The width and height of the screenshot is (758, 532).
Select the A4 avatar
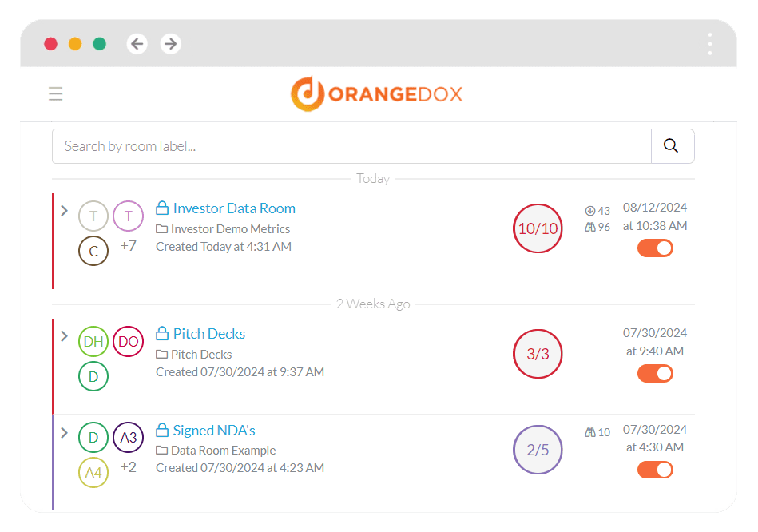(93, 473)
